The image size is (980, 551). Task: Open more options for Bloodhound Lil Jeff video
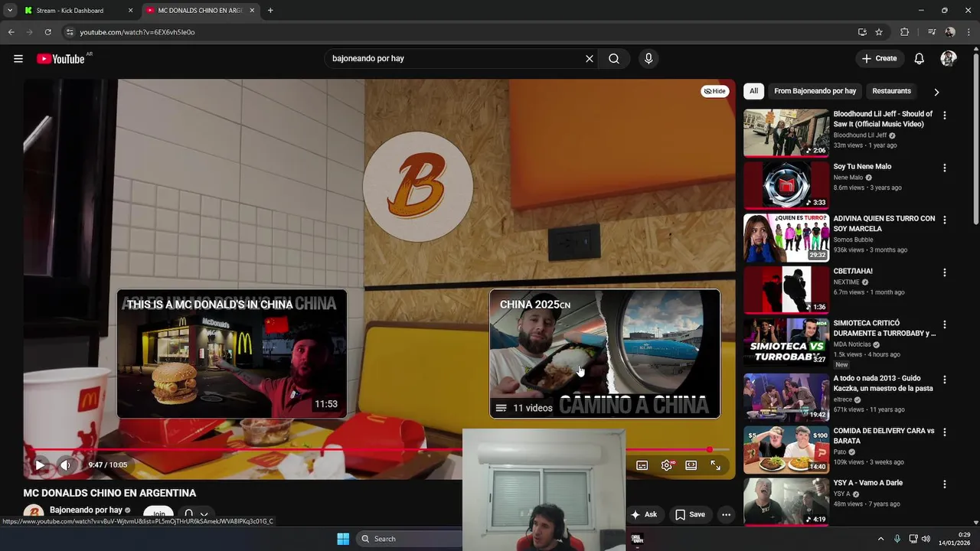[944, 116]
